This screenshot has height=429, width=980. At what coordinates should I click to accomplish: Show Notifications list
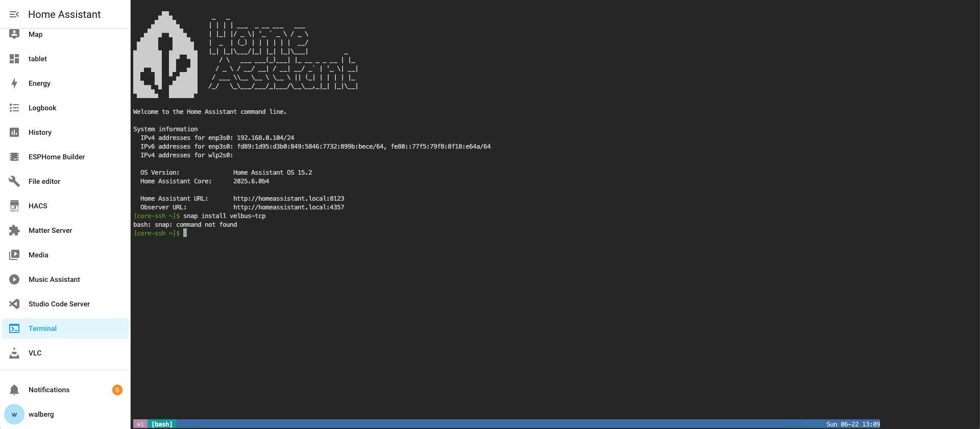click(65, 390)
